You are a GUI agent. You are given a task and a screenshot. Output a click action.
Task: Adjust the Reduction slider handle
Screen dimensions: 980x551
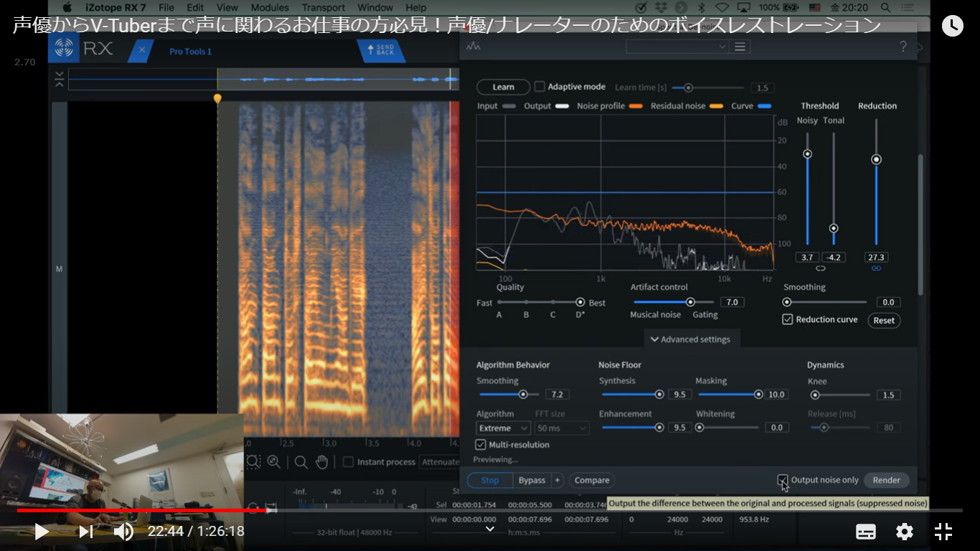[x=876, y=159]
